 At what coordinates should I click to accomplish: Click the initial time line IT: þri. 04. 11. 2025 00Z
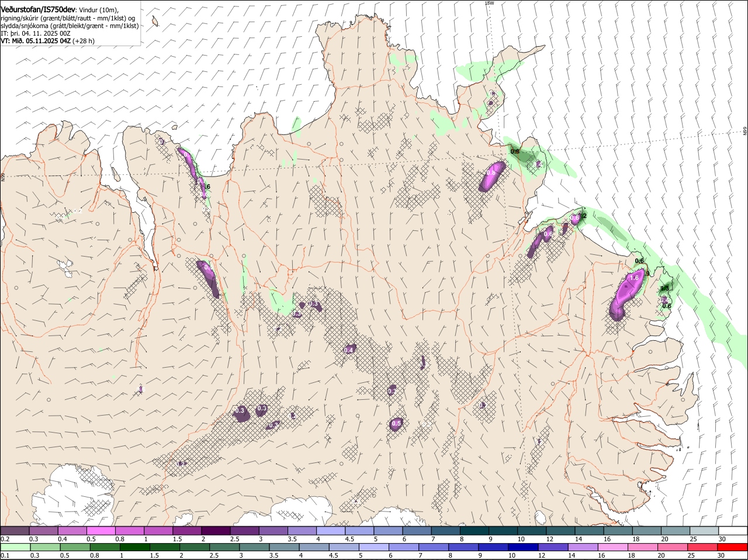click(36, 33)
